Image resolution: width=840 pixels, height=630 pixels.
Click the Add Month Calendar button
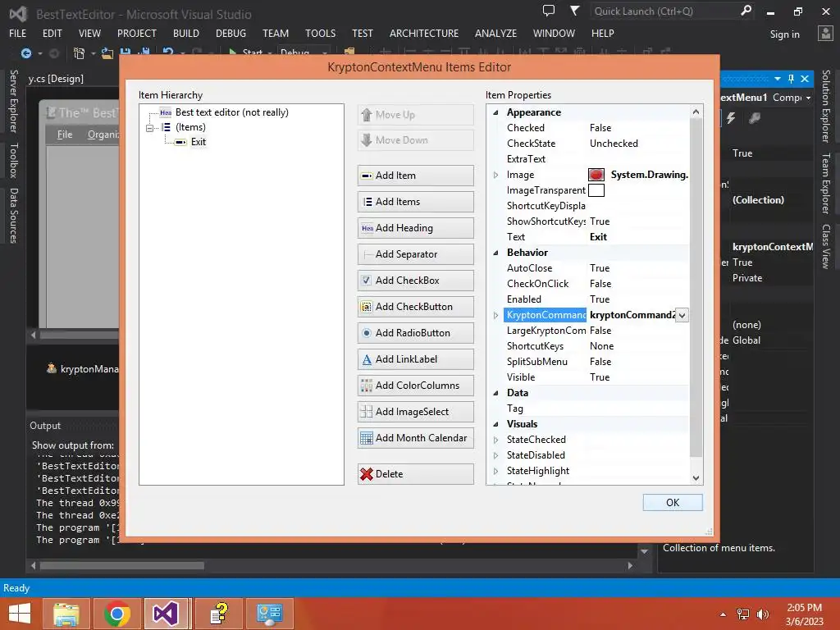click(x=415, y=438)
